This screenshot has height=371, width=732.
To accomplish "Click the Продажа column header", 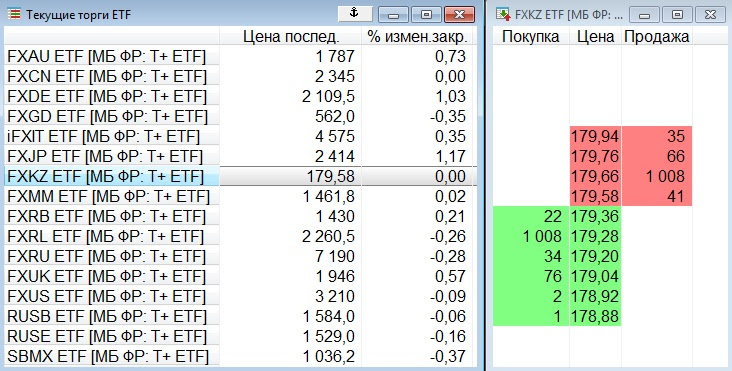I will click(x=656, y=36).
